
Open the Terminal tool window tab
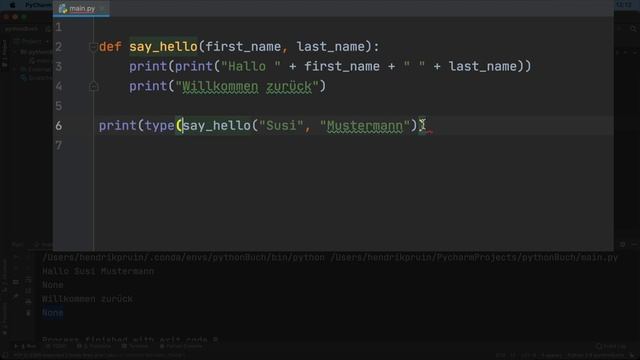coord(135,346)
